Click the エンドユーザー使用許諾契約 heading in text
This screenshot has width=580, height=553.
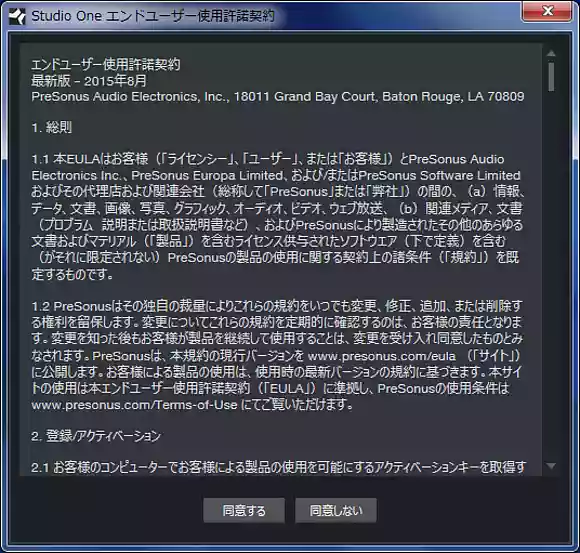pyautogui.click(x=106, y=65)
